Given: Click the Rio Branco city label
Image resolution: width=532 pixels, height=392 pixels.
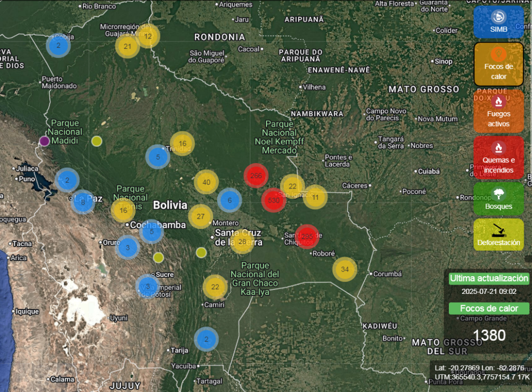Looking at the screenshot, I should coord(99,6).
